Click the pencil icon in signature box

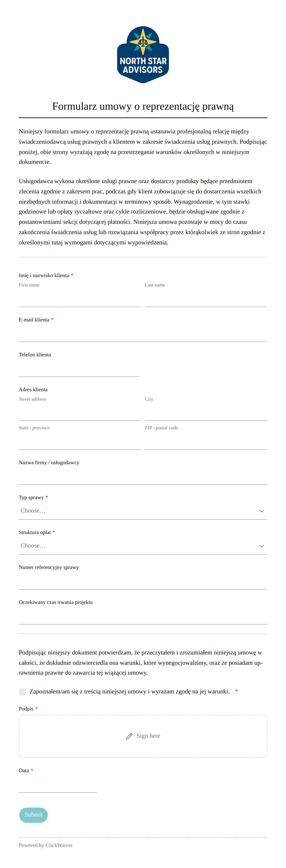click(x=129, y=736)
